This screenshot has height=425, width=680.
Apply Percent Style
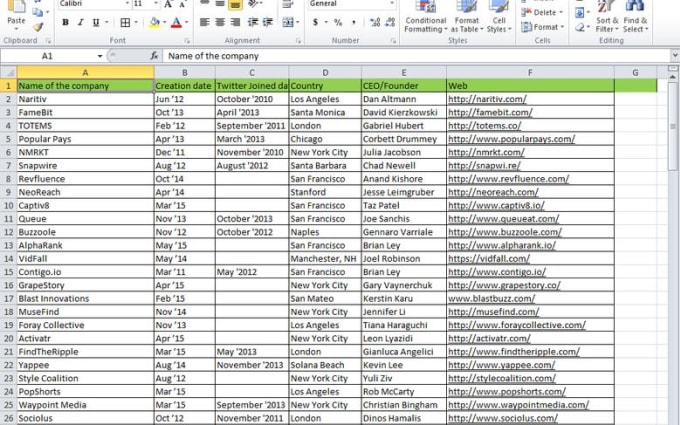338,22
